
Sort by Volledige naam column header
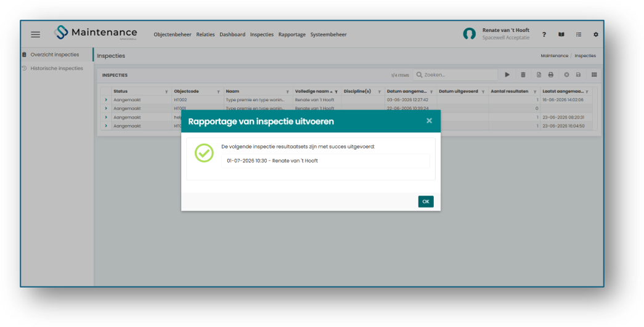click(x=312, y=92)
